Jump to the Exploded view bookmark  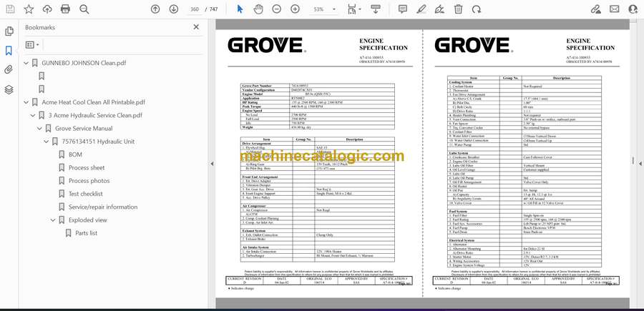pos(87,220)
